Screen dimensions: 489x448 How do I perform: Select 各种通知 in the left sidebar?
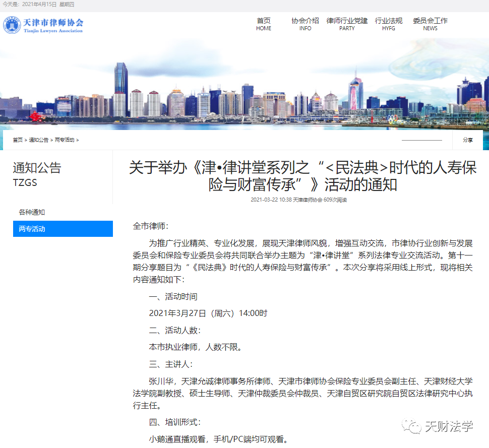click(32, 212)
